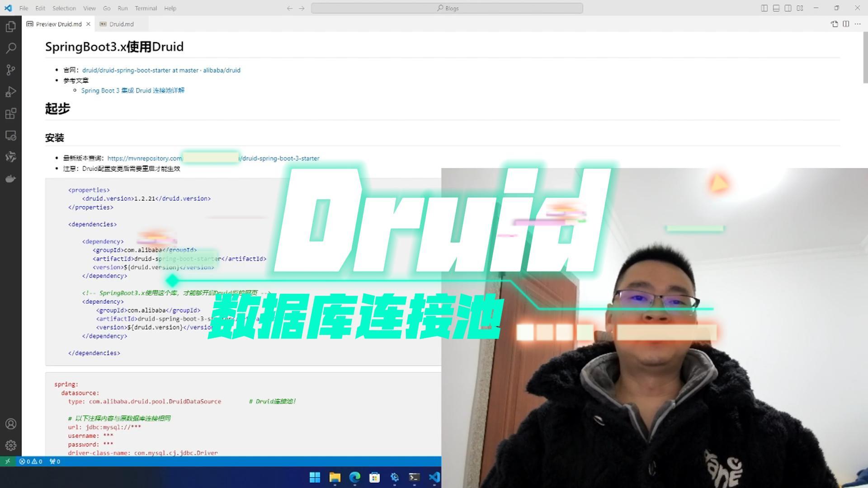Open the Selection menu

point(64,8)
